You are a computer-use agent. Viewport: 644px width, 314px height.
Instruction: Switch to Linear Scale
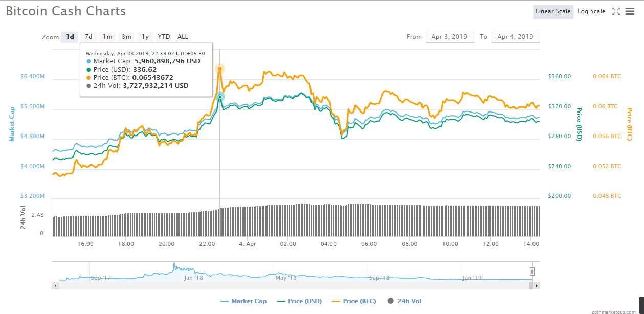[553, 11]
